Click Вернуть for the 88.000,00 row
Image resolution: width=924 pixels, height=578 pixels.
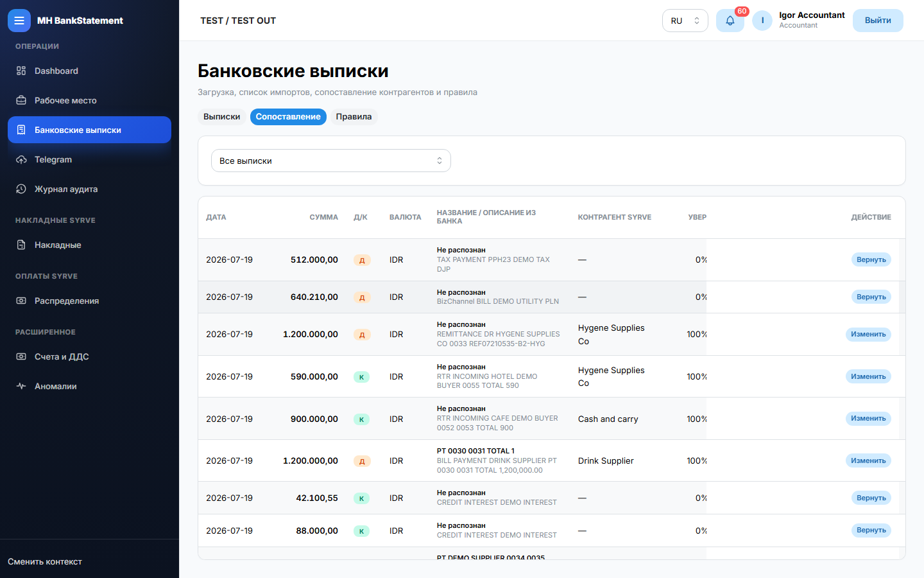[x=871, y=530]
